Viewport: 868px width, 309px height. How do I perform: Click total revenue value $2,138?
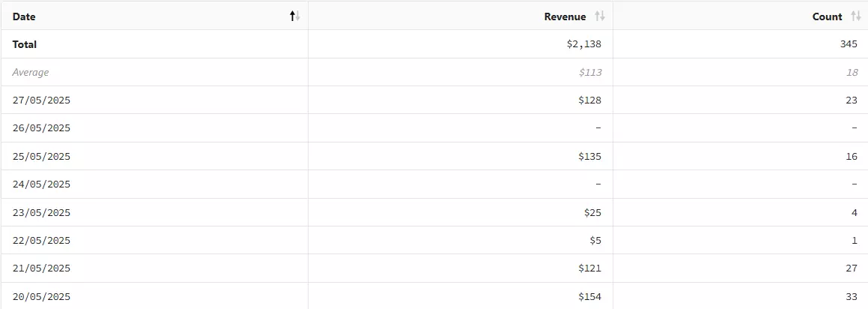pyautogui.click(x=583, y=44)
